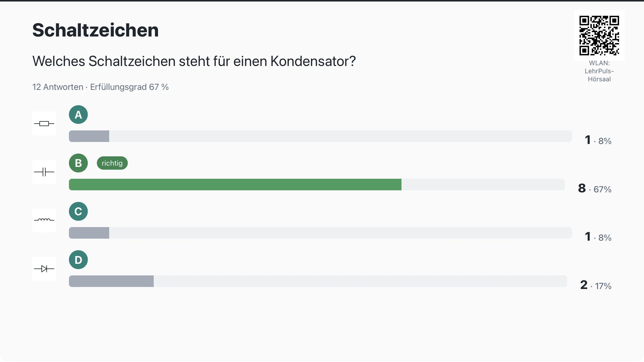Image resolution: width=644 pixels, height=362 pixels.
Task: Click the diode symbol thumbnail
Action: coord(44,269)
